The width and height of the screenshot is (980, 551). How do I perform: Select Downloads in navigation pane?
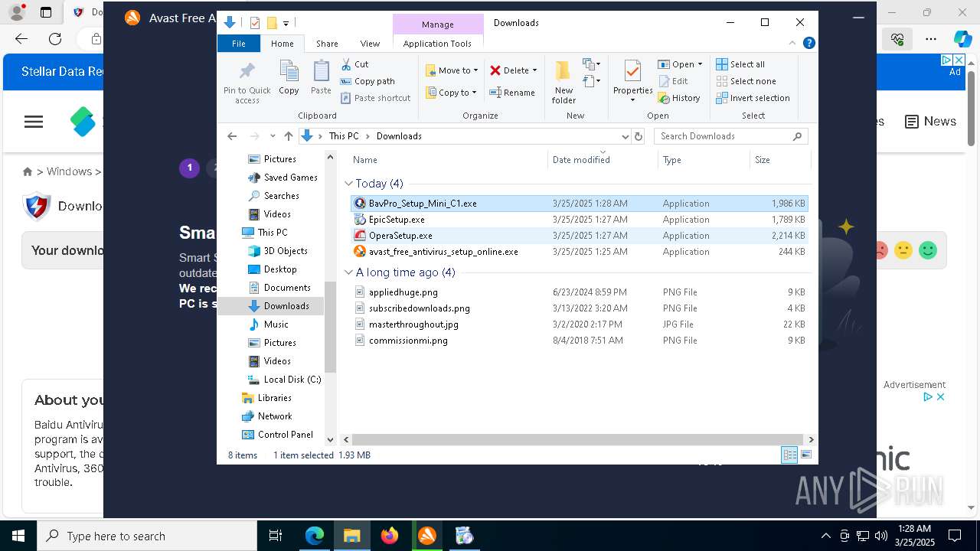[286, 306]
